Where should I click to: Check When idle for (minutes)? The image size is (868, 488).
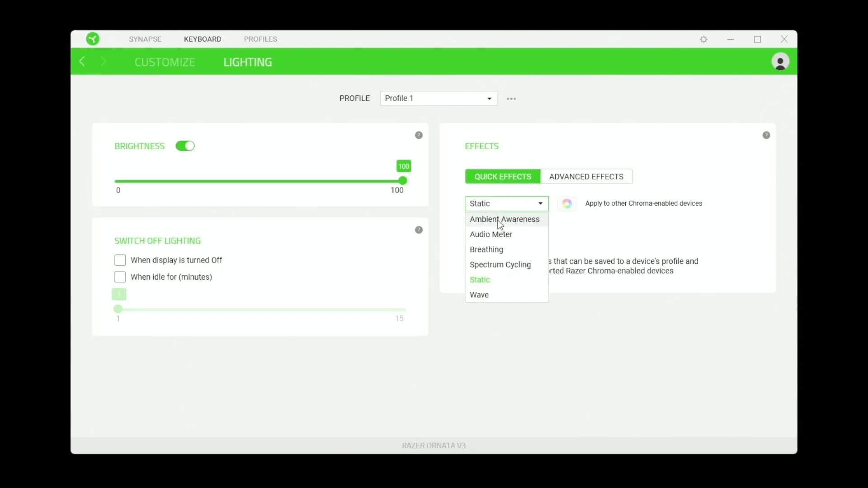[x=120, y=277]
